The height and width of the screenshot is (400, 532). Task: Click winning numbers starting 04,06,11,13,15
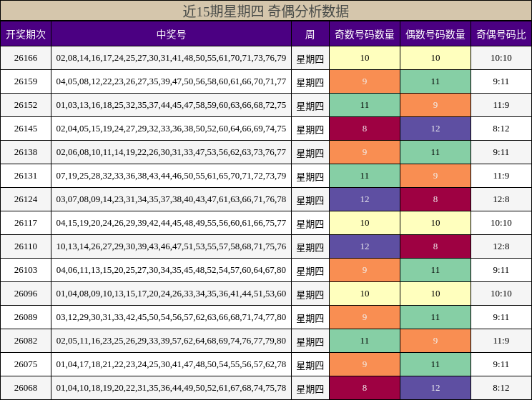pyautogui.click(x=171, y=270)
